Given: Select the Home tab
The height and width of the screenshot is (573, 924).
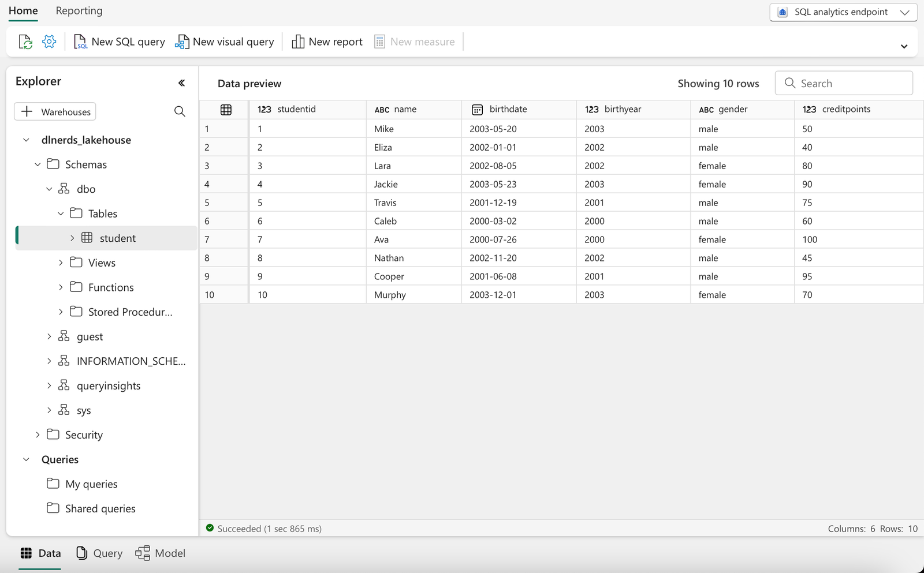Looking at the screenshot, I should (23, 10).
